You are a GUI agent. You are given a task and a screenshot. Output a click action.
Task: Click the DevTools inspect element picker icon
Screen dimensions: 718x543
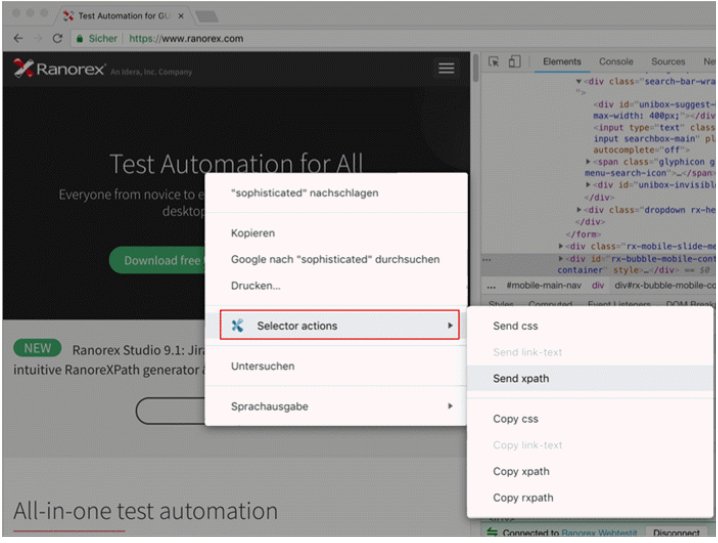(494, 62)
